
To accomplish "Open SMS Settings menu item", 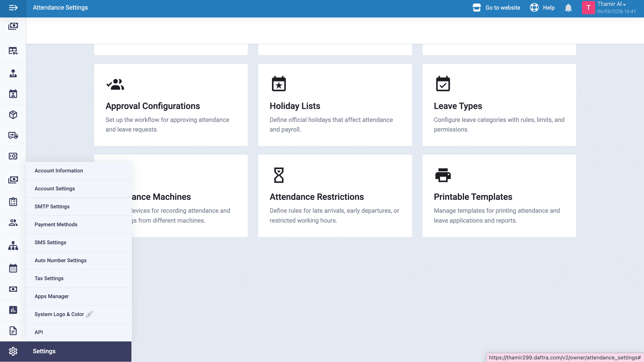I will [x=79, y=242].
